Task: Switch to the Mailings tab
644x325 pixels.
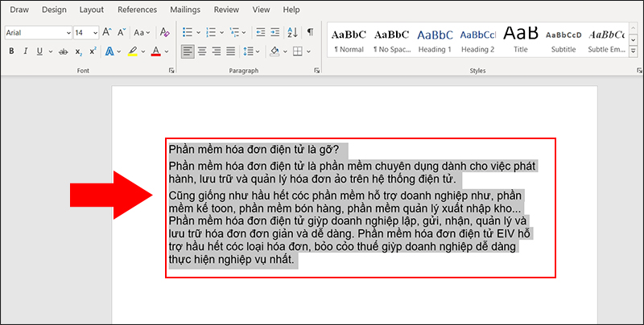Action: click(186, 10)
